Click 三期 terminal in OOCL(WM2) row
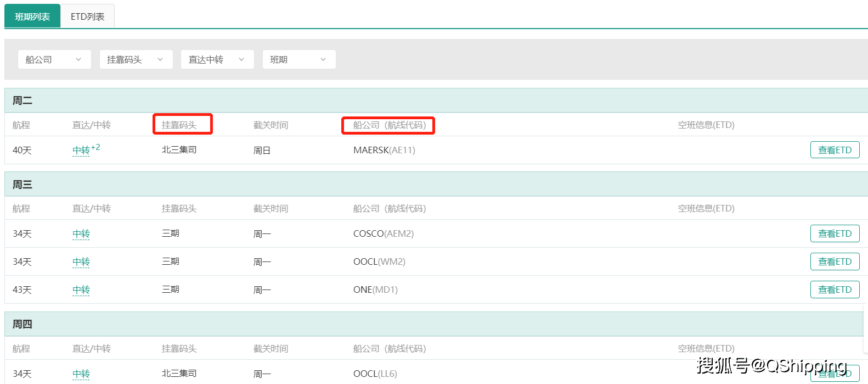868x384 pixels. point(171,261)
